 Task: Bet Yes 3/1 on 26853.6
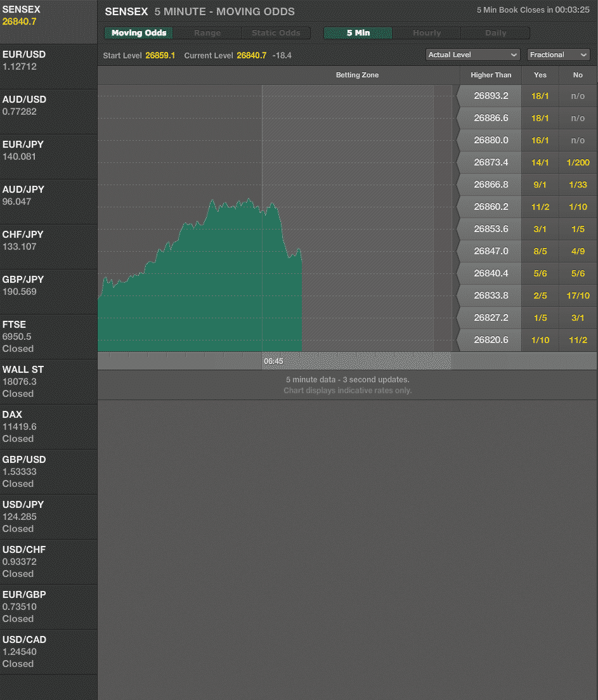click(x=540, y=229)
